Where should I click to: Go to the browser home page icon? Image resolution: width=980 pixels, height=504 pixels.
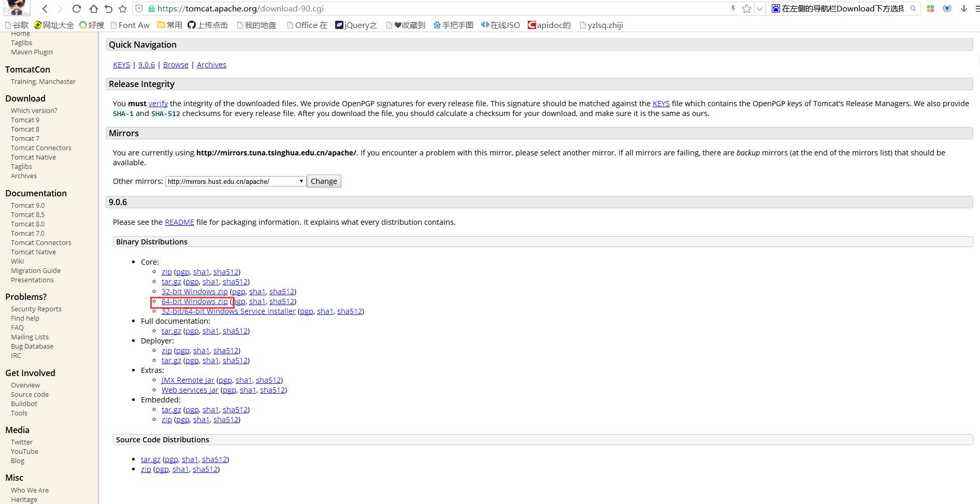93,9
